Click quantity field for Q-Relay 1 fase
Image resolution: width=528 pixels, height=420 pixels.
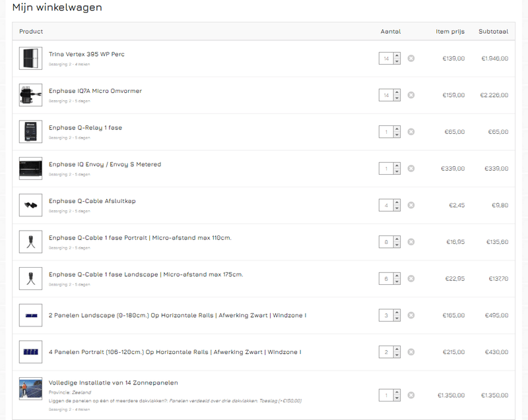point(386,132)
